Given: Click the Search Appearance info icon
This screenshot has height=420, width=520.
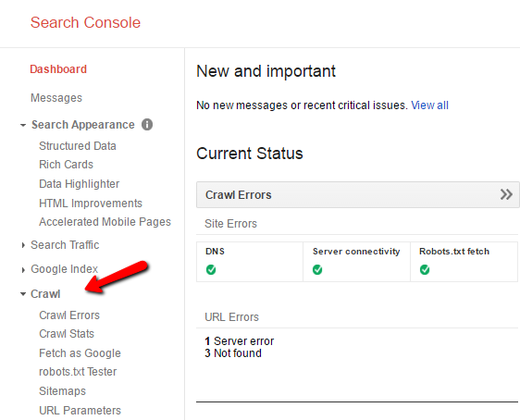Looking at the screenshot, I should coord(147,125).
